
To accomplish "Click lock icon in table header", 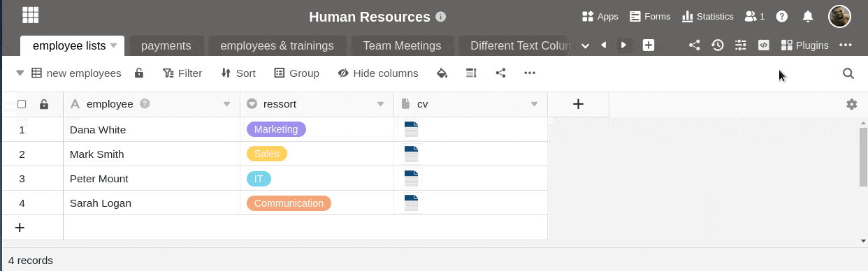I will [44, 104].
